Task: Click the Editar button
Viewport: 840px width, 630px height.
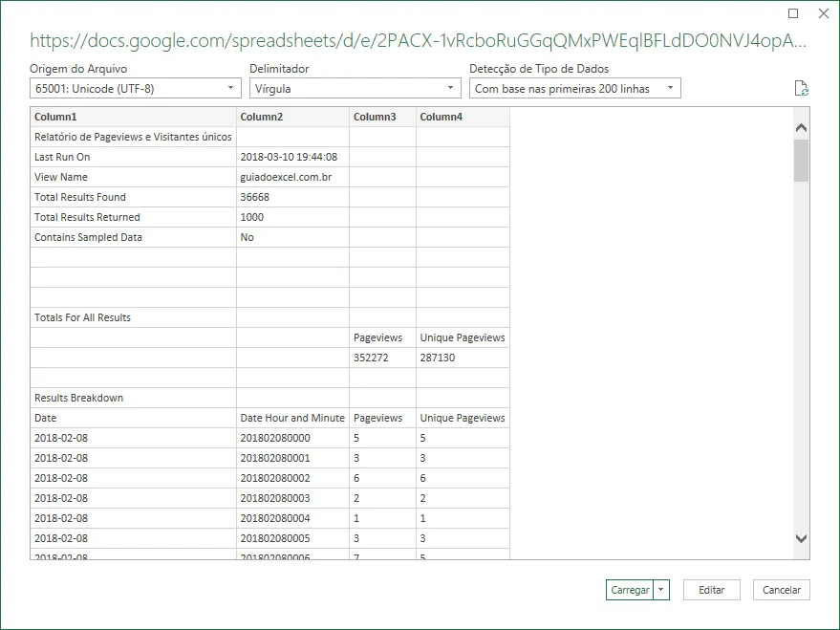Action: (711, 590)
